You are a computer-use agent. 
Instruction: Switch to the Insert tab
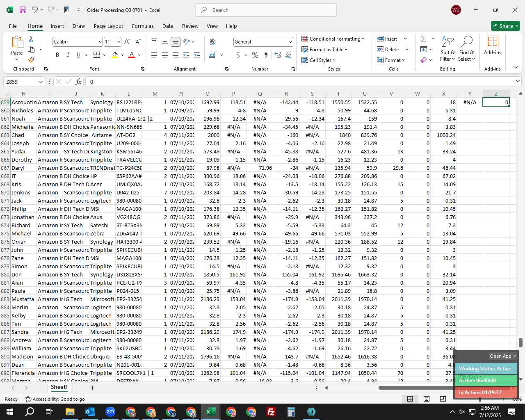click(x=57, y=26)
